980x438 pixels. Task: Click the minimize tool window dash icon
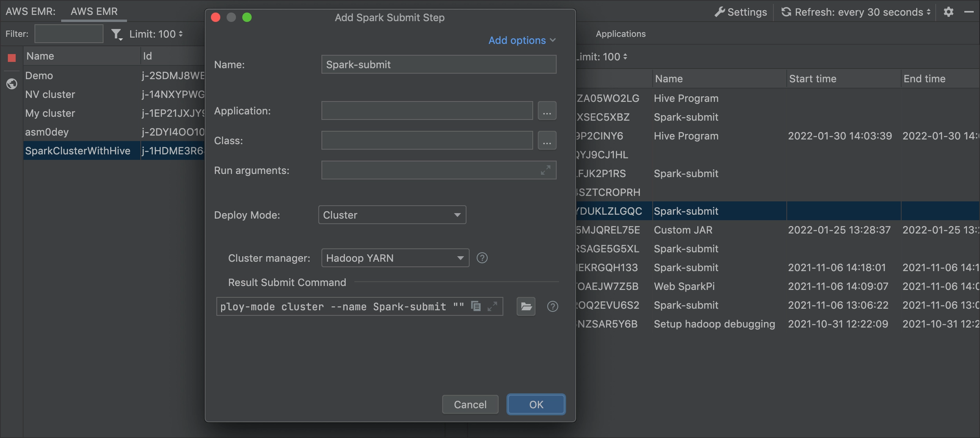[x=969, y=12]
